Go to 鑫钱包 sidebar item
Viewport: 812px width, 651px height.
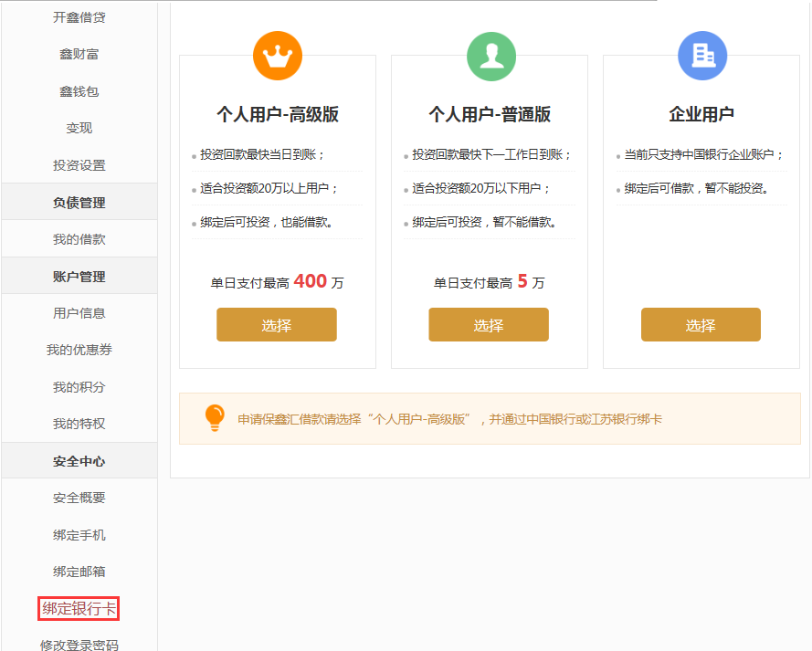[79, 91]
